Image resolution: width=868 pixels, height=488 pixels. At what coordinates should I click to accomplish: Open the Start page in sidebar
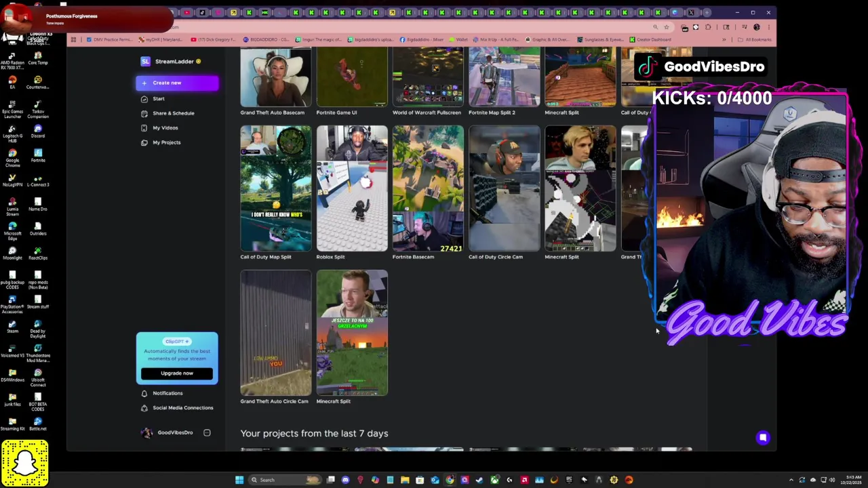pos(159,99)
